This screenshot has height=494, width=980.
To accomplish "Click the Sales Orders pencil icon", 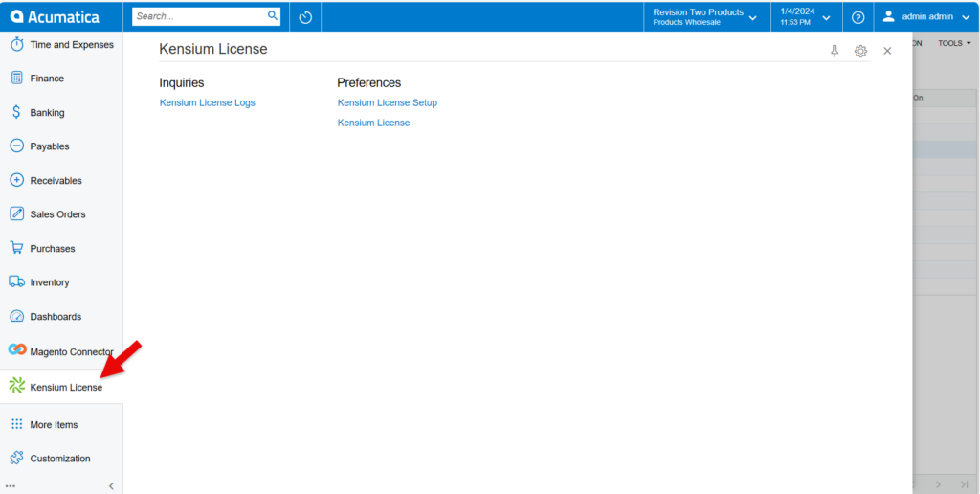I will pyautogui.click(x=17, y=213).
